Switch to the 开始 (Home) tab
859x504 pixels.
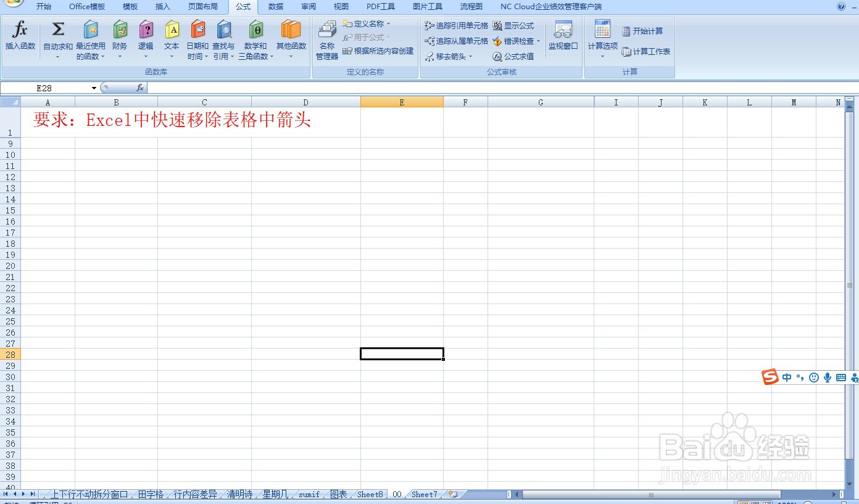pyautogui.click(x=44, y=7)
